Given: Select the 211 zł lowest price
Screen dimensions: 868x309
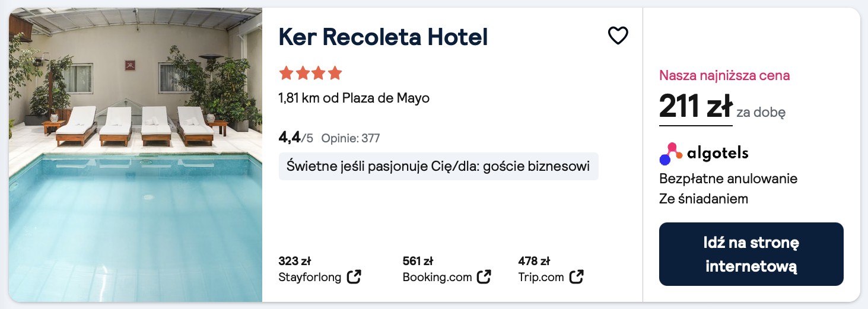Looking at the screenshot, I should point(696,107).
